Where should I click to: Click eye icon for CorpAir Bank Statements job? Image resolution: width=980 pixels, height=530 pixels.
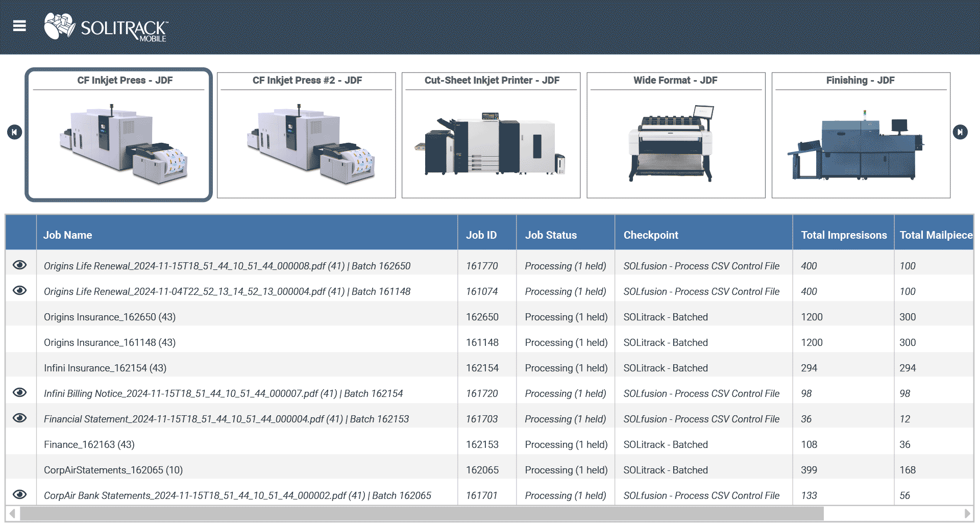[x=20, y=494]
